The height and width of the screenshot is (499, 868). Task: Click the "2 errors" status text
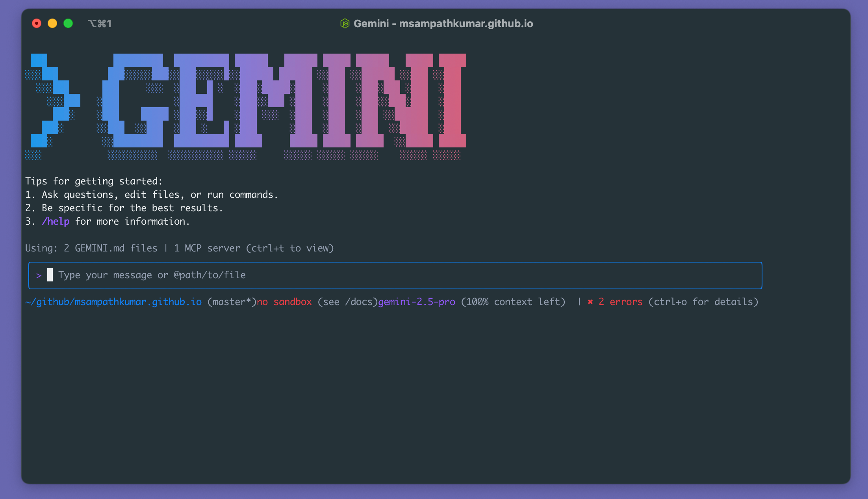pos(620,302)
